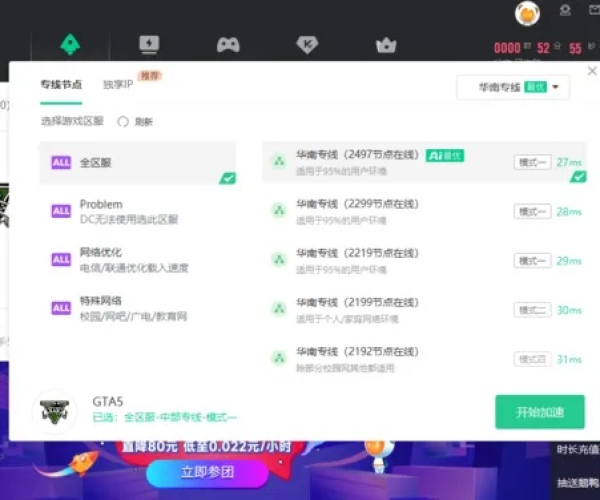Click the 选择游戏区服 label
This screenshot has height=500, width=600.
point(72,121)
